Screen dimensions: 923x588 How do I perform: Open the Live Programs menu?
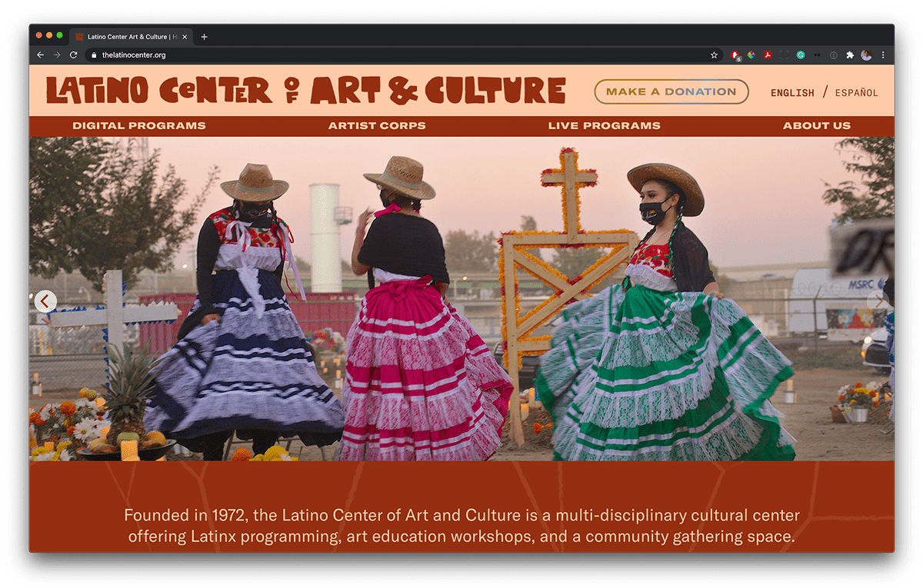click(605, 125)
